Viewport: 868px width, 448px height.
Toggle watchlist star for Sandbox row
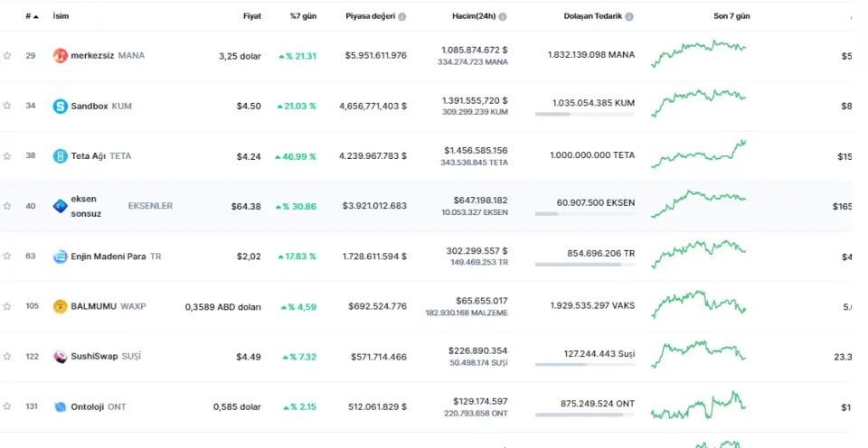(x=7, y=106)
